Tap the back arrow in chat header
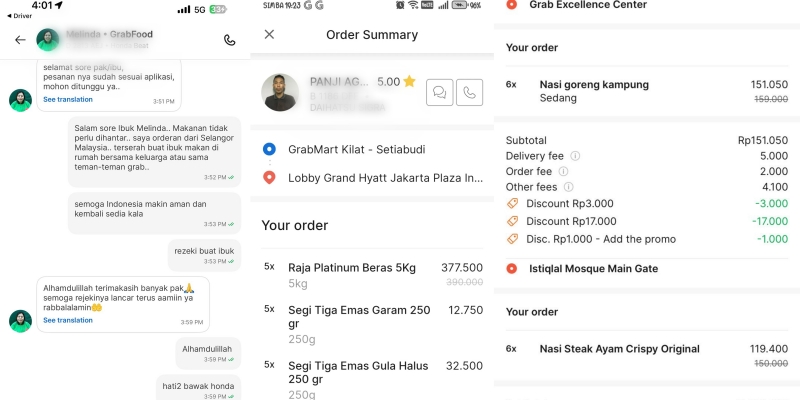This screenshot has width=800, height=400. 20,40
